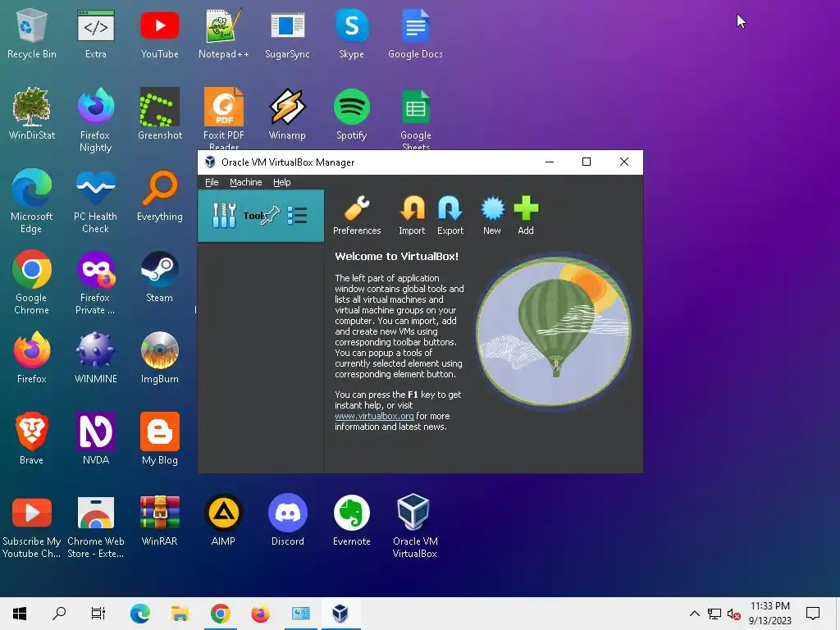The image size is (840, 630).
Task: Open the File menu
Action: 212,182
